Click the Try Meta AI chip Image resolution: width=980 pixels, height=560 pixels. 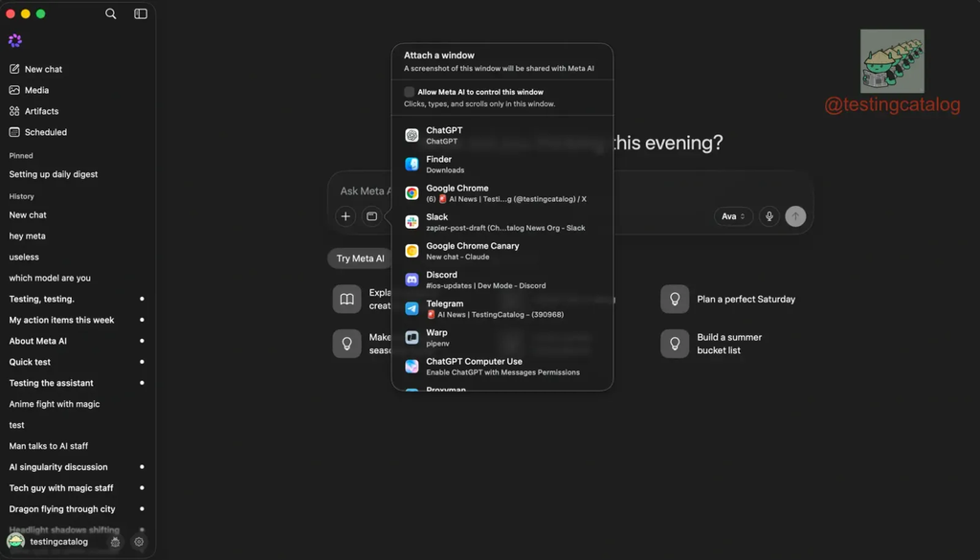(x=361, y=258)
